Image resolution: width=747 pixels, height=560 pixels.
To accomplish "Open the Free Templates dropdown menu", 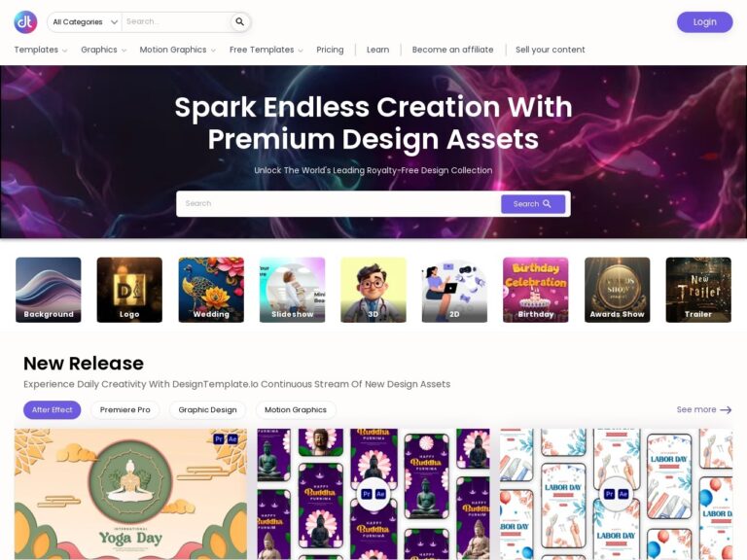I will (x=266, y=50).
